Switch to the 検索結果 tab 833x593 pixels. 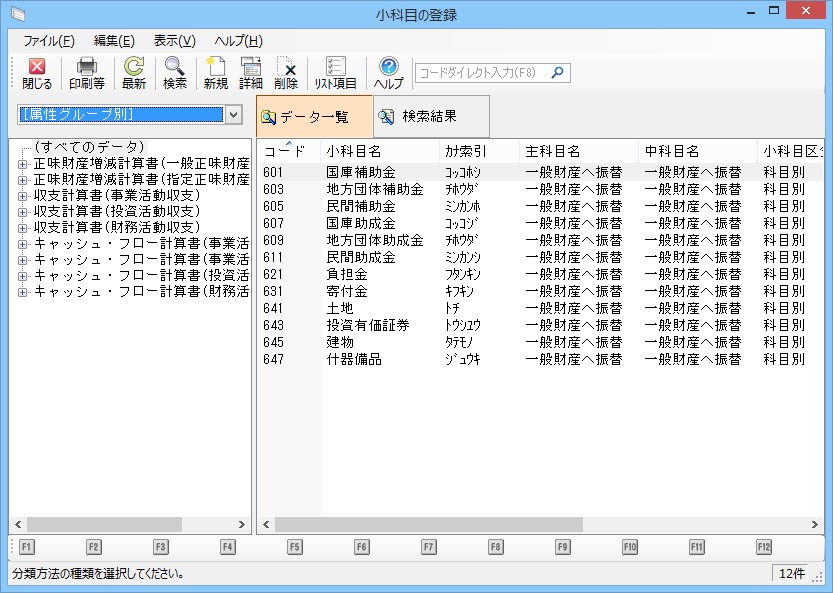point(431,117)
